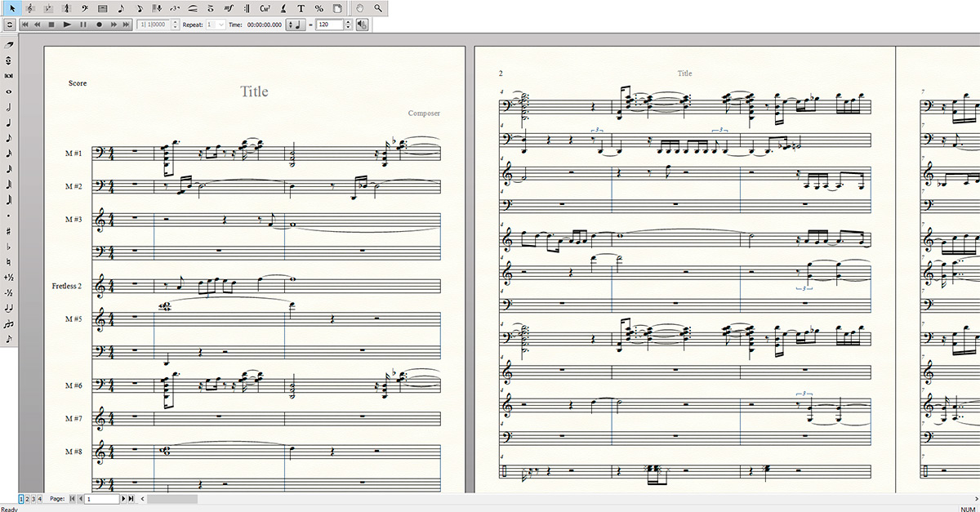Viewport: 980px width, 512px height.
Task: Toggle the speaker playback settings icon
Action: (362, 24)
